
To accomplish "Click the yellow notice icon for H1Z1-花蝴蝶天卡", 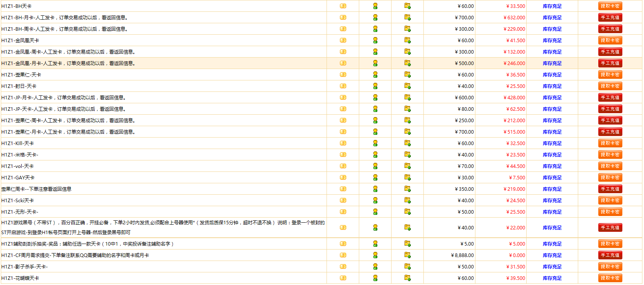I will pyautogui.click(x=343, y=278).
